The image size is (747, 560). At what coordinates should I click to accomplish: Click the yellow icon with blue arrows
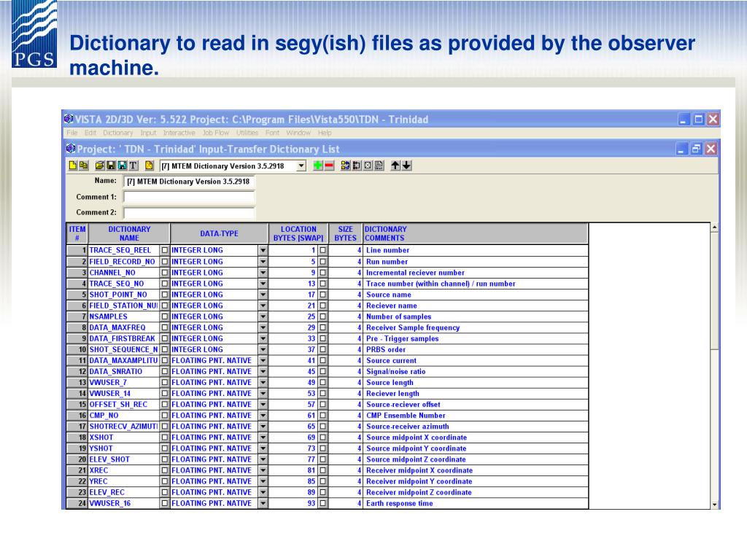pyautogui.click(x=345, y=166)
